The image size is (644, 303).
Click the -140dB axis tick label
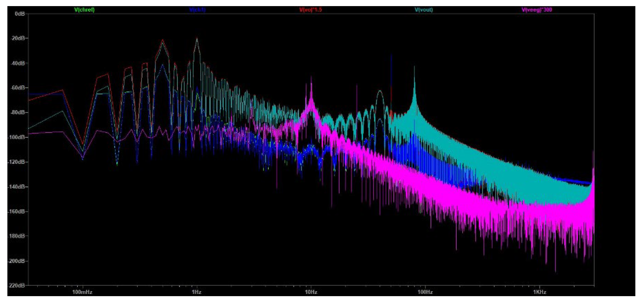(x=17, y=187)
